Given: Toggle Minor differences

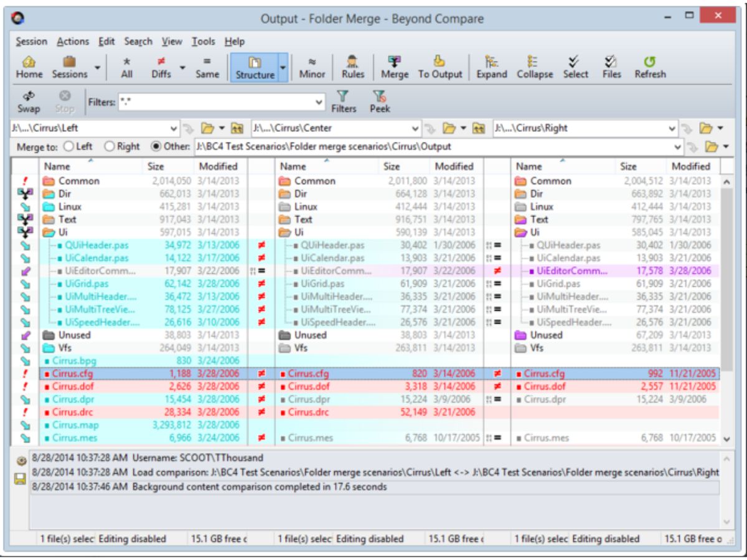Looking at the screenshot, I should pos(312,67).
